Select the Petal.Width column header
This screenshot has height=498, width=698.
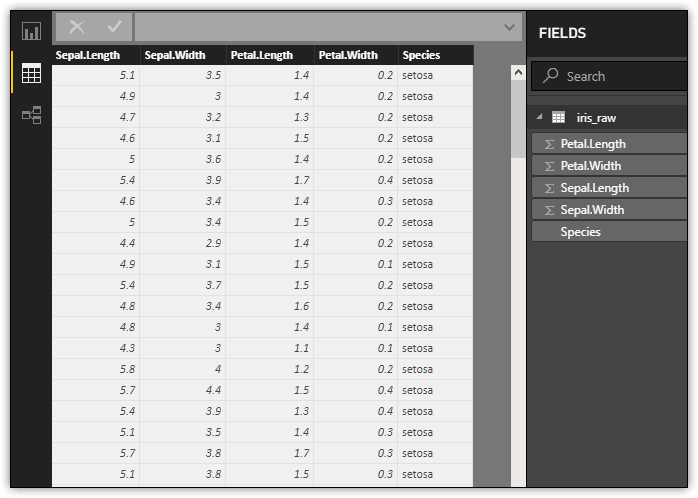356,55
